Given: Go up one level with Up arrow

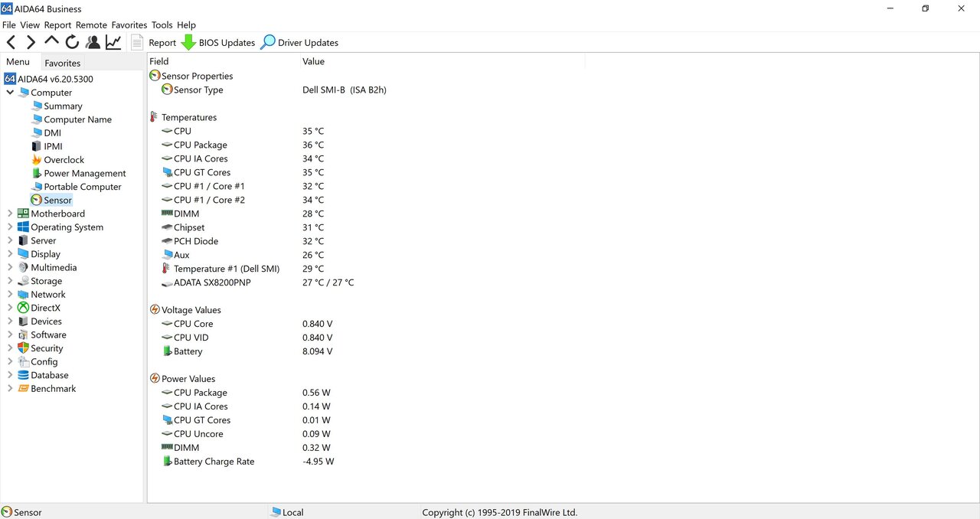Looking at the screenshot, I should [51, 41].
